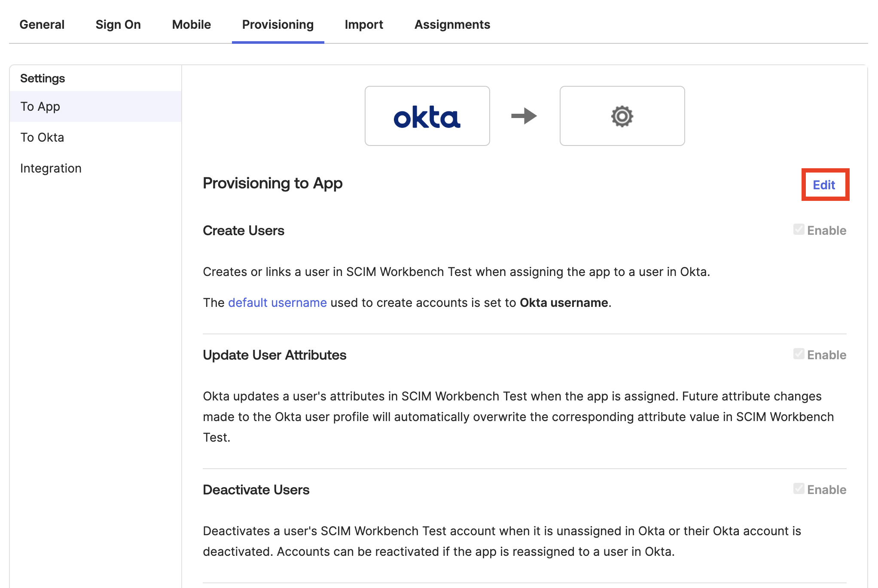Toggle Create Users Enable checkbox
Viewport: 878px width, 588px height.
click(x=799, y=230)
